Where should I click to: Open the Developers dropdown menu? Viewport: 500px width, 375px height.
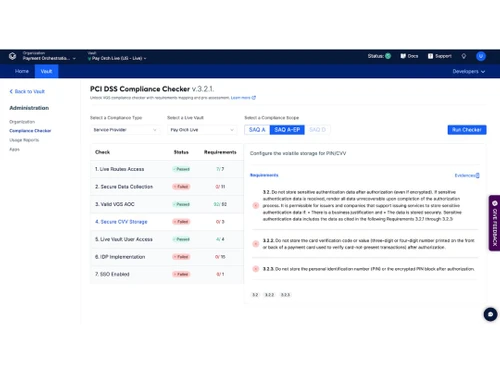click(x=469, y=71)
